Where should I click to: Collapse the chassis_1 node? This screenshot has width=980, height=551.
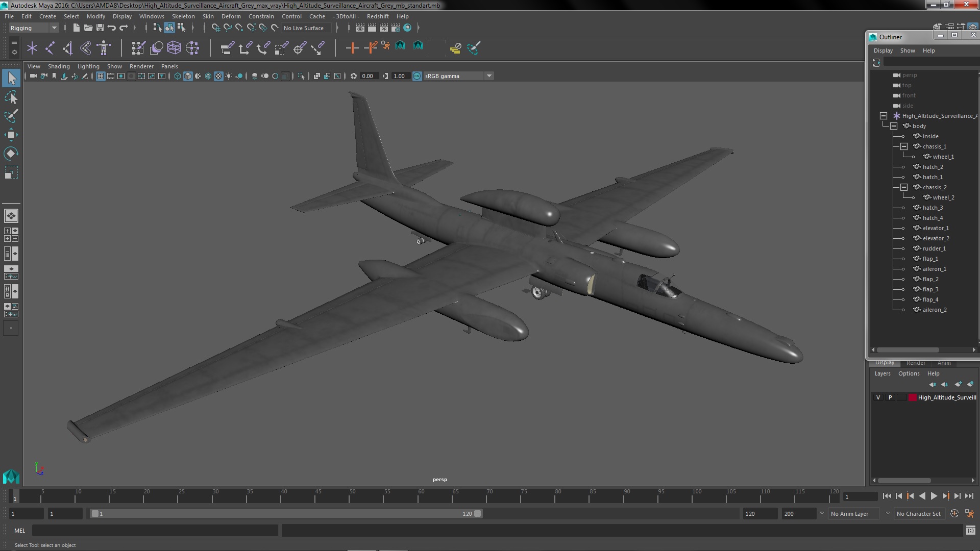coord(904,146)
